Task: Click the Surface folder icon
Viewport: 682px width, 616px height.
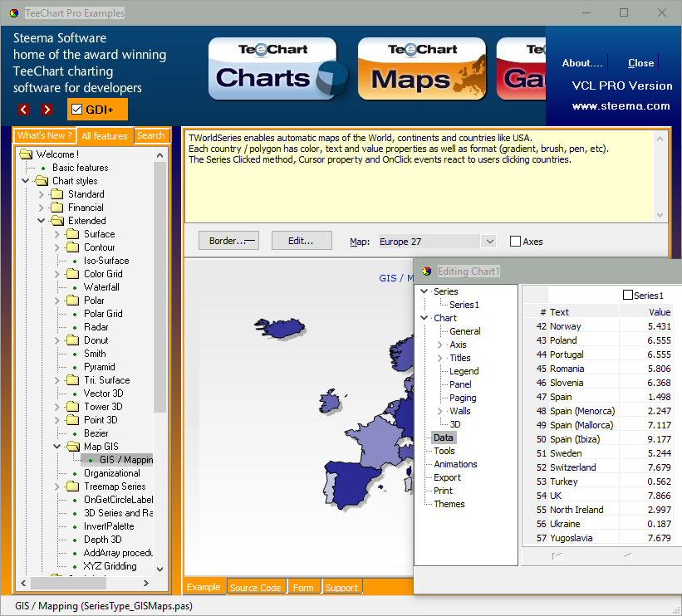Action: pos(72,234)
